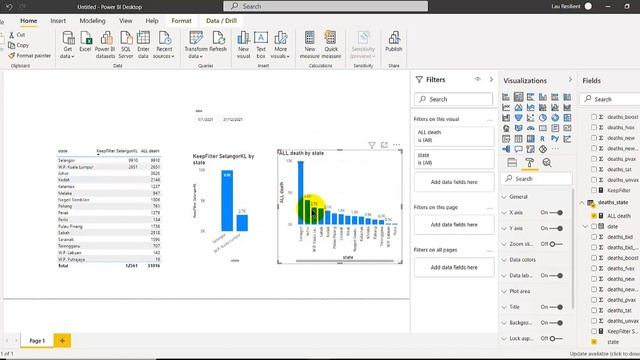The height and width of the screenshot is (360, 640).
Task: Open the Data / Drill ribbon tab
Action: pyautogui.click(x=221, y=21)
